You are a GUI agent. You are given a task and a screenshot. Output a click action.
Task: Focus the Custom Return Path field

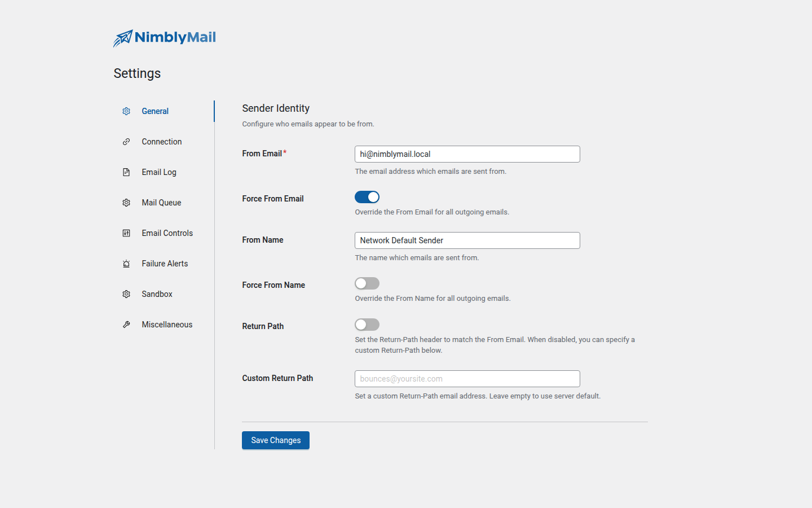click(467, 379)
